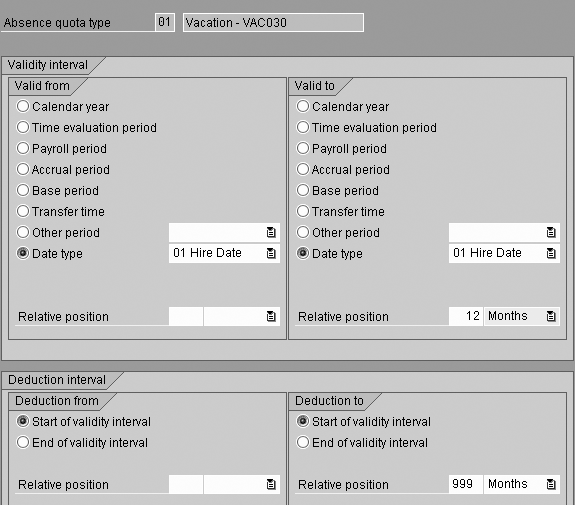Expand the Valid from 01 Hire Date dropdown
The height and width of the screenshot is (505, 575).
coord(224,253)
